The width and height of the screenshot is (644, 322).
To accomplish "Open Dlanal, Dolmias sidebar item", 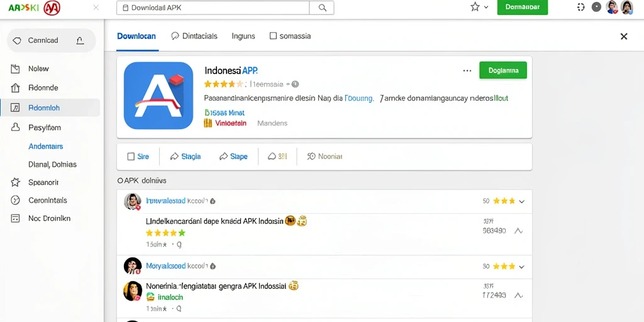I will click(53, 164).
